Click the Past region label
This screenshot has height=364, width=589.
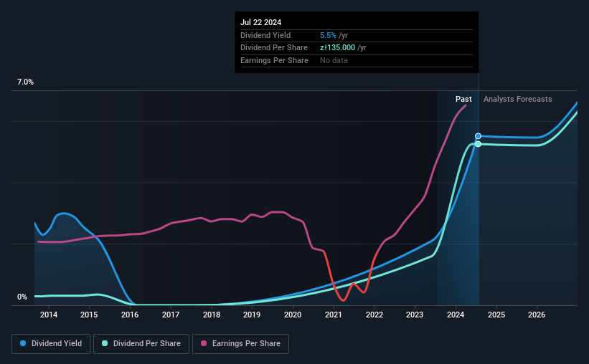[463, 99]
